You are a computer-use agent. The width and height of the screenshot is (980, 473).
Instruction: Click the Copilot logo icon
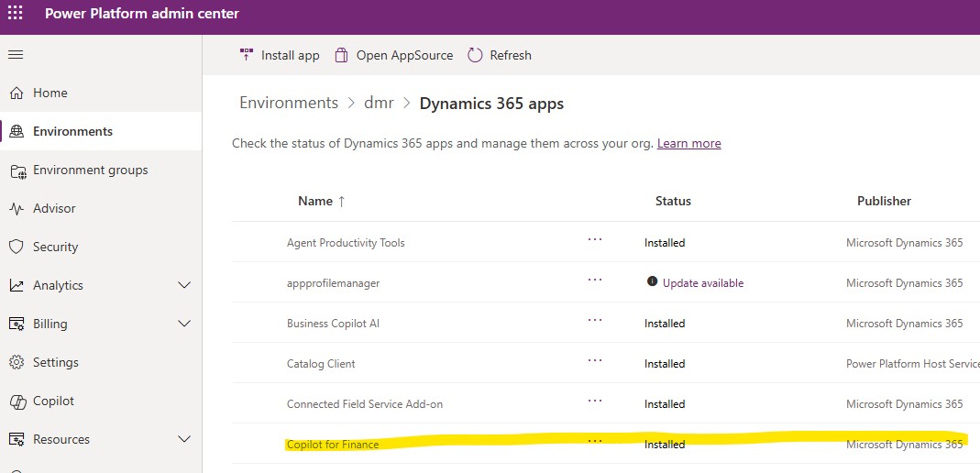point(17,401)
